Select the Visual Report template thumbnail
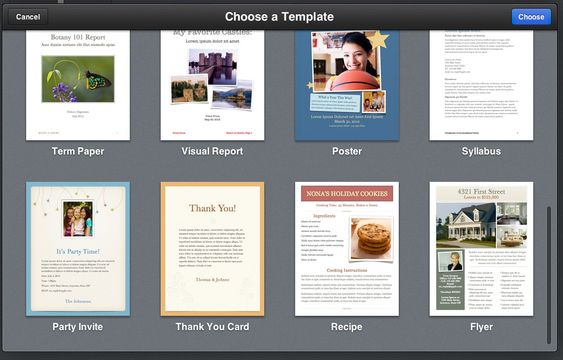563x360 pixels. click(212, 85)
